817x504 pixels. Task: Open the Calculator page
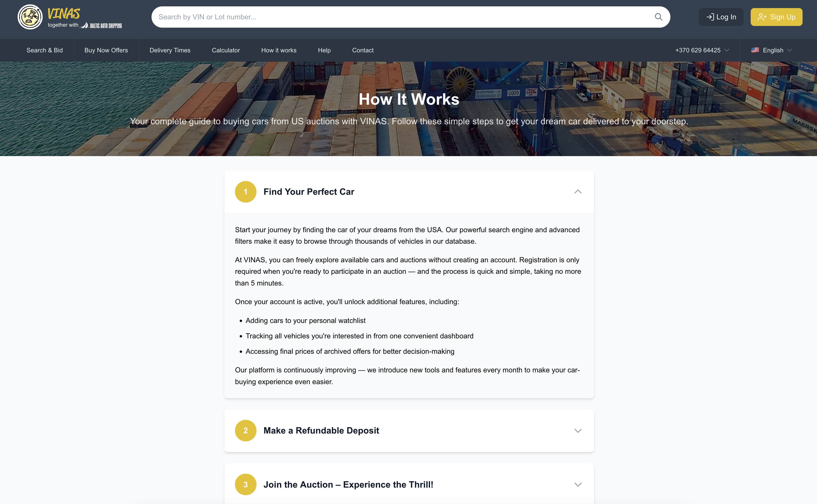pos(226,50)
